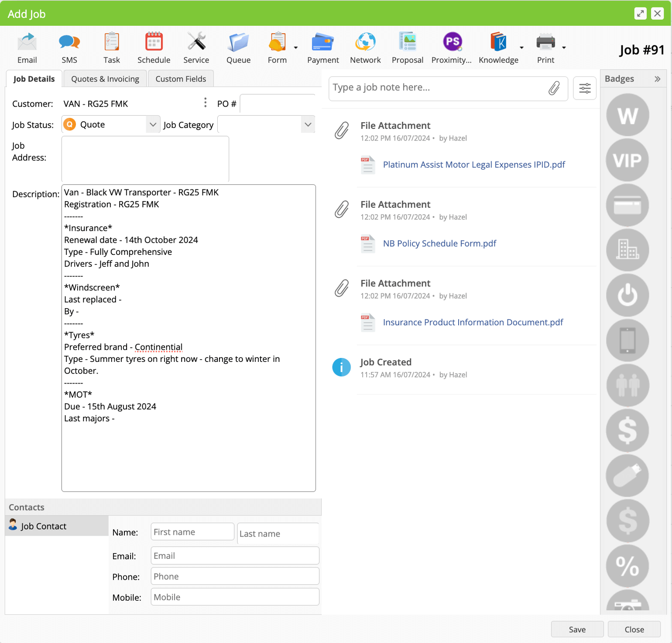Click the PO # input field

tap(278, 104)
